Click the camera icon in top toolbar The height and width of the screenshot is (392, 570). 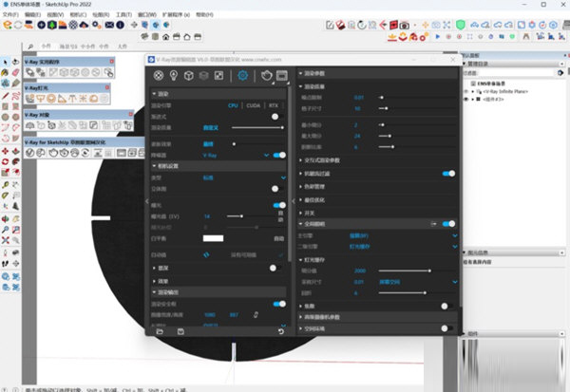(x=404, y=25)
